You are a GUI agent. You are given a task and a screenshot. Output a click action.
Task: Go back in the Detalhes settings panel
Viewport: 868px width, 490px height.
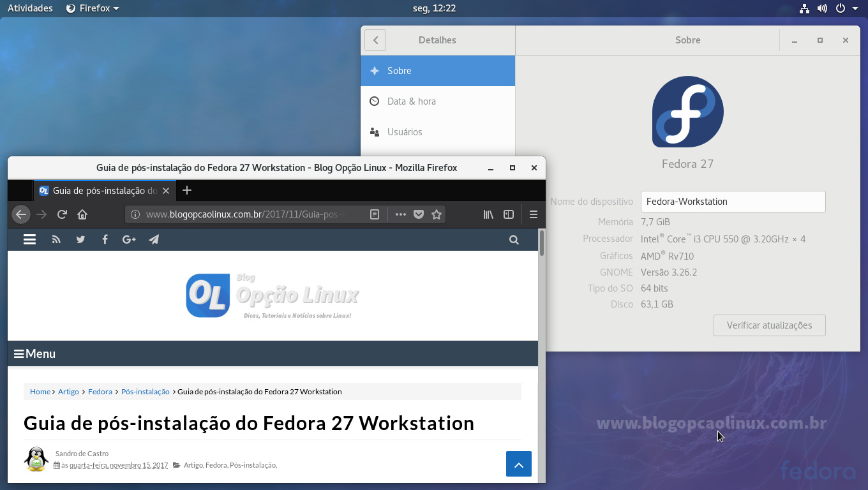click(375, 40)
